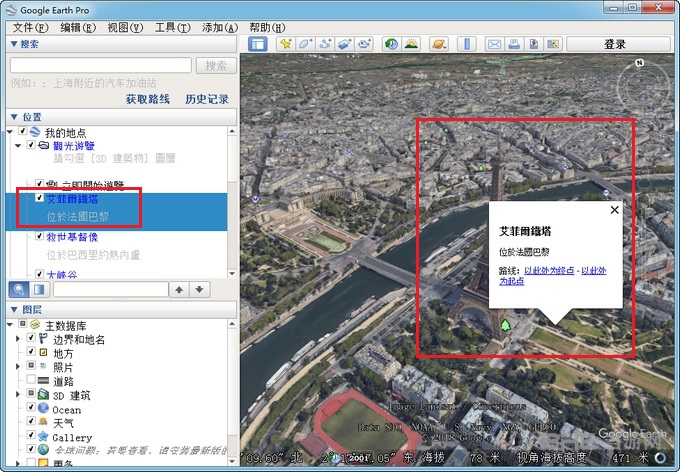Disable the Ocean layer checkbox

coord(31,406)
